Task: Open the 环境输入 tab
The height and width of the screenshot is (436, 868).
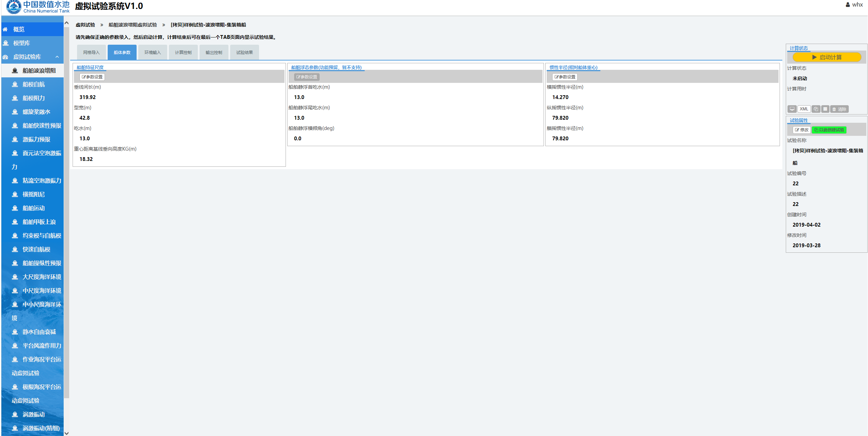Action: point(152,53)
